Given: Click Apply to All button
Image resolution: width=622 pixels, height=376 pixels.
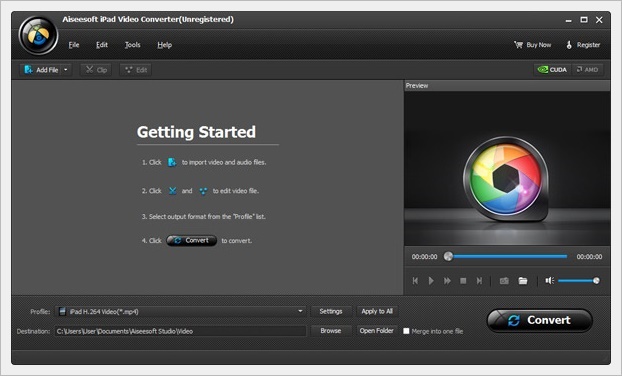Looking at the screenshot, I should coord(377,311).
